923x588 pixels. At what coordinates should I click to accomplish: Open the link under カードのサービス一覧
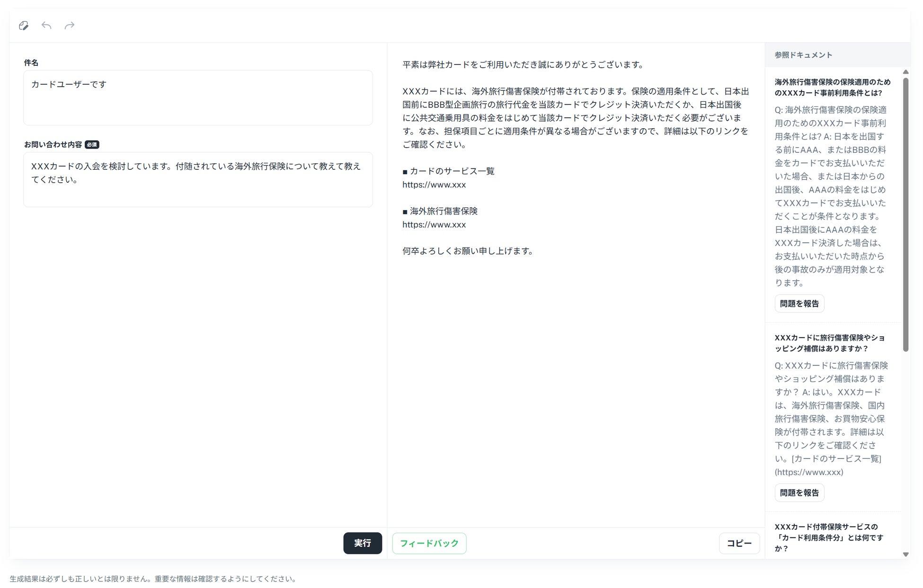coord(434,185)
